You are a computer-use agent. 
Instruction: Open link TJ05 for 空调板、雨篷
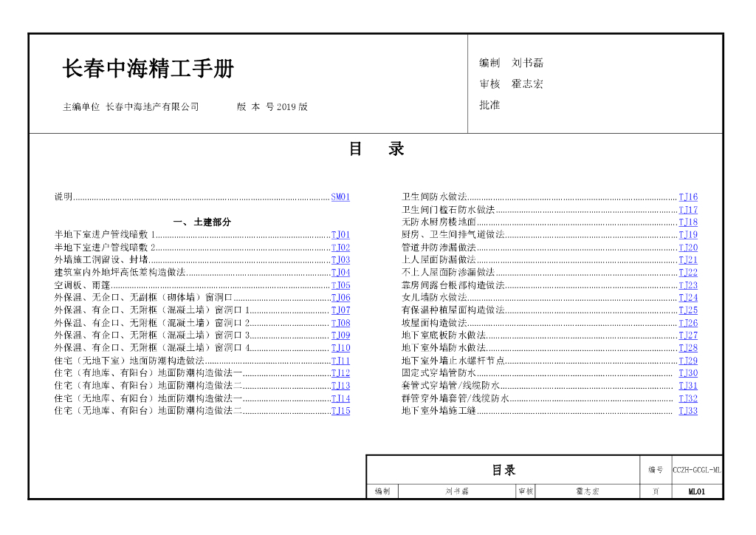pos(340,285)
